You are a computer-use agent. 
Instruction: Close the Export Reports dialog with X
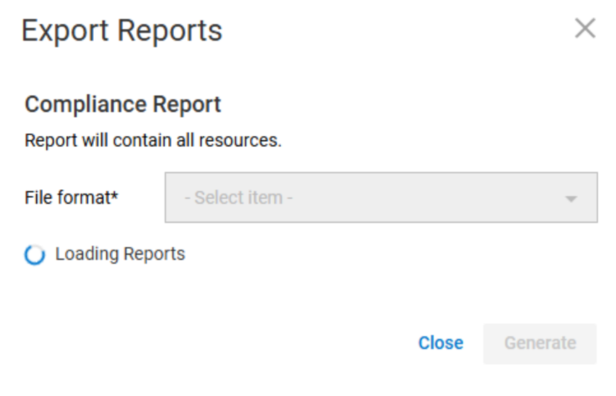585,28
